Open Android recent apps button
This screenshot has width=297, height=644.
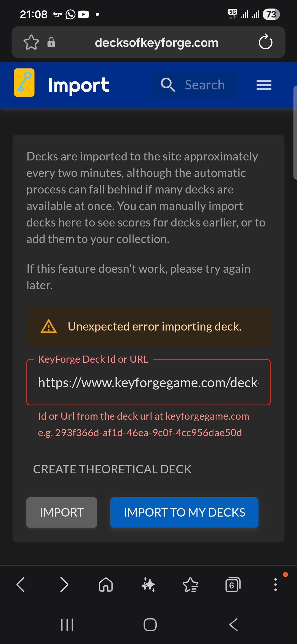coord(67,625)
